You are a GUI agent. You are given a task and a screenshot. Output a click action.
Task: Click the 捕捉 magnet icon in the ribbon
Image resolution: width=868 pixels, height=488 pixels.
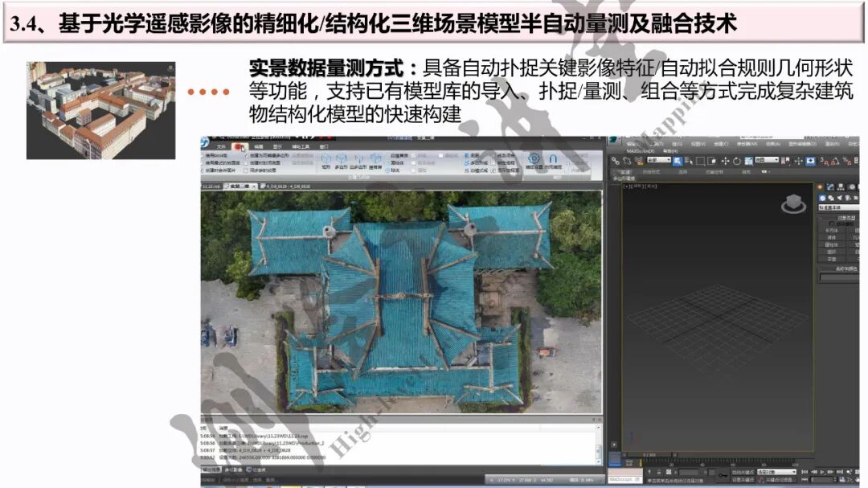[554, 159]
